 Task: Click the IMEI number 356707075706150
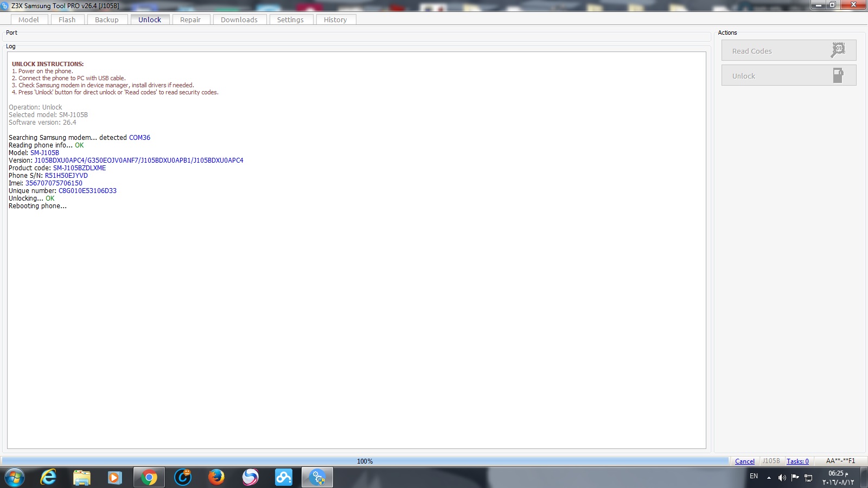[x=54, y=183]
